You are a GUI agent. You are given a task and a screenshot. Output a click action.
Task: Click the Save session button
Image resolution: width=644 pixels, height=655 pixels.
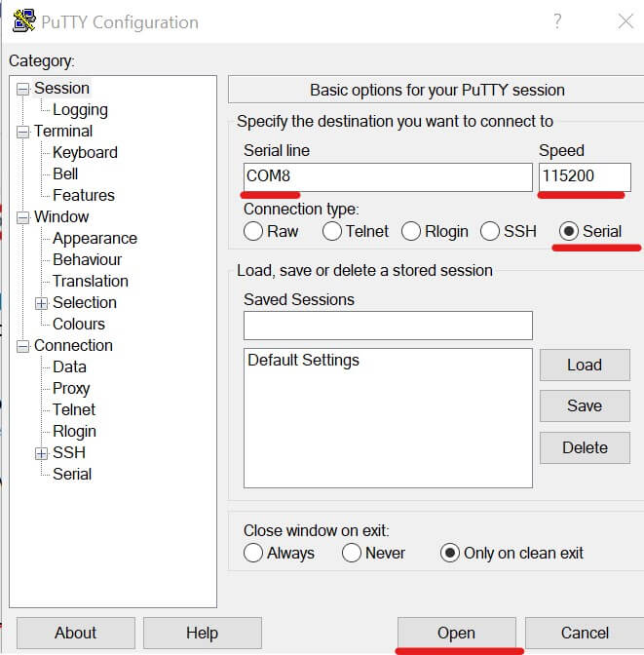tap(585, 406)
